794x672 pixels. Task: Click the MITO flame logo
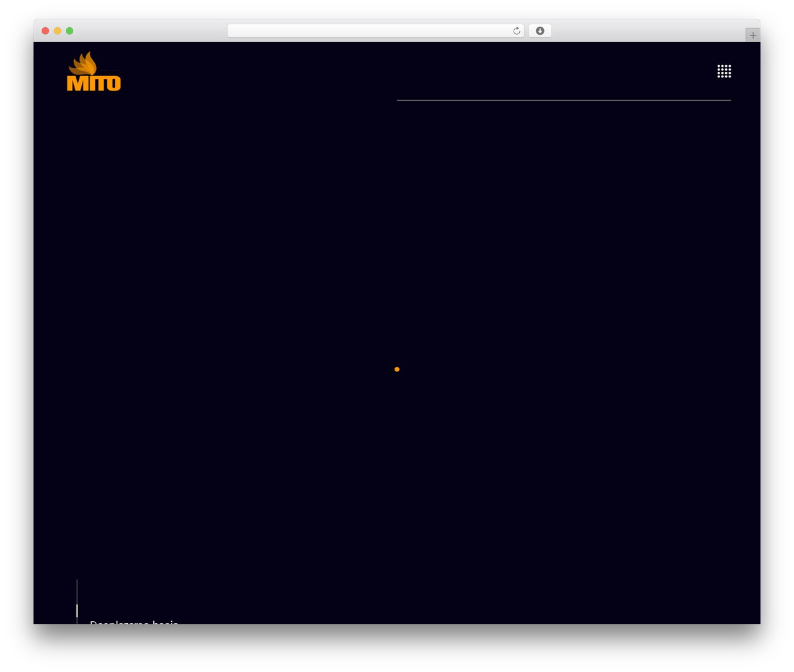[94, 71]
